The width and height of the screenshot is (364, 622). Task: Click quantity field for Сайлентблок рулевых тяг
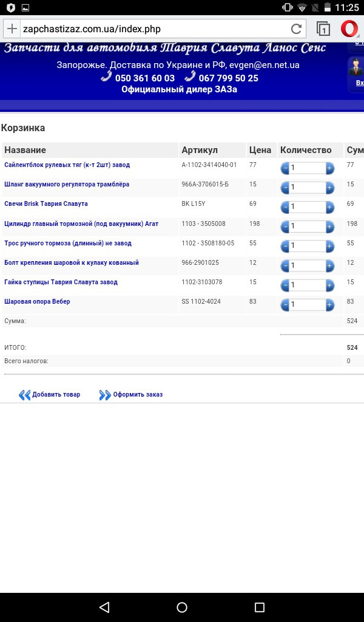(308, 168)
